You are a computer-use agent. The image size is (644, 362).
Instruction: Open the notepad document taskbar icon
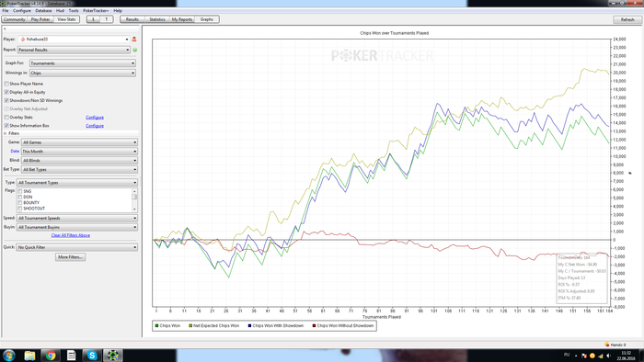71,356
